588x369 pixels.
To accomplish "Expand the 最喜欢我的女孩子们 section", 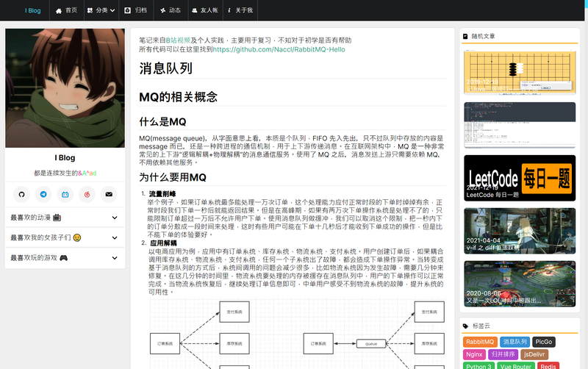I will point(65,237).
